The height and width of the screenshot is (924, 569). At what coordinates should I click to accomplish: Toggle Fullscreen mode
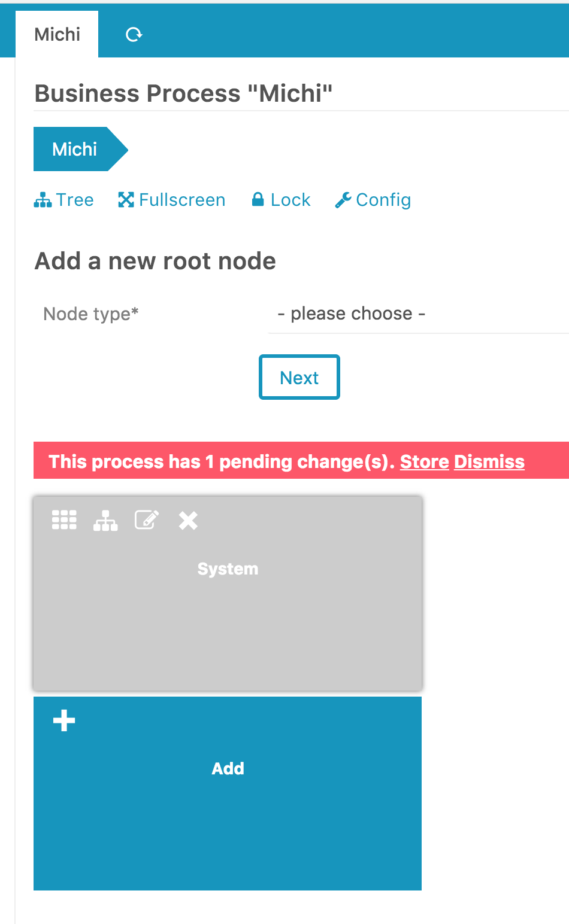126,199
